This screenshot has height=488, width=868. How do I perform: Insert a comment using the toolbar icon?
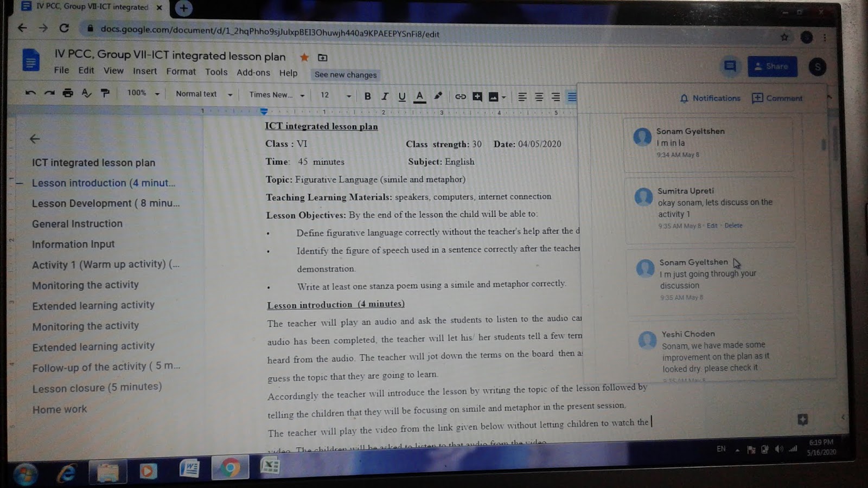point(477,96)
